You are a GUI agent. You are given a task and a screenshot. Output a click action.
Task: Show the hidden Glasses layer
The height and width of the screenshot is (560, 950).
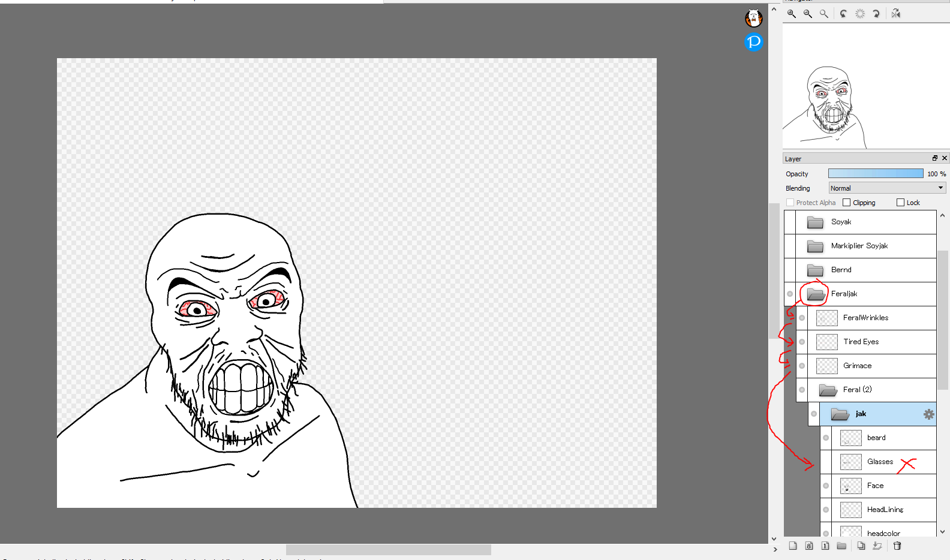pyautogui.click(x=826, y=462)
